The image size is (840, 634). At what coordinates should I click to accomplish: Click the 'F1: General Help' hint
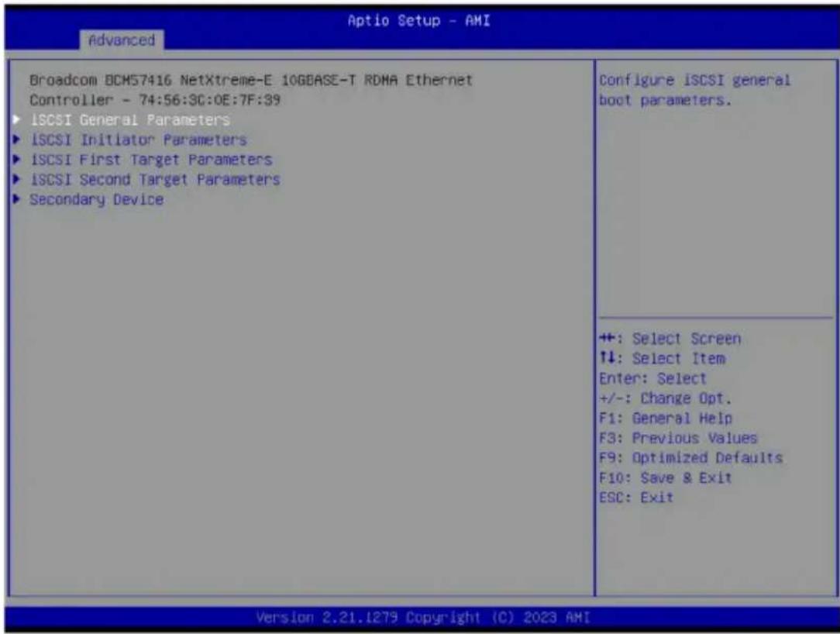click(666, 418)
